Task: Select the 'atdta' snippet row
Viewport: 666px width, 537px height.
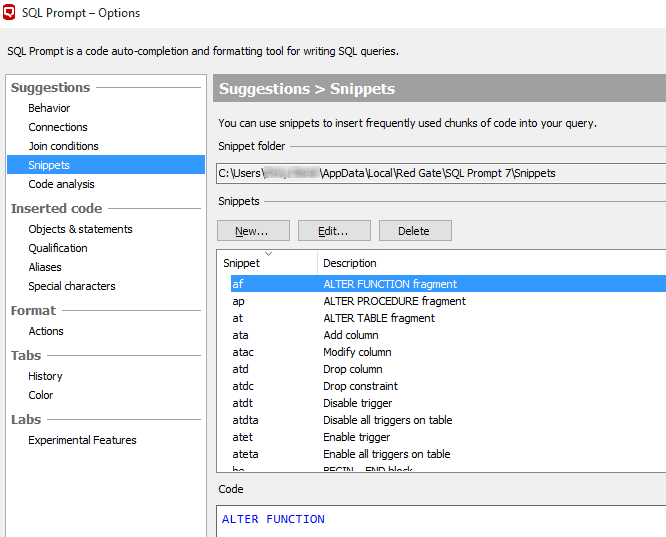Action: coord(448,420)
